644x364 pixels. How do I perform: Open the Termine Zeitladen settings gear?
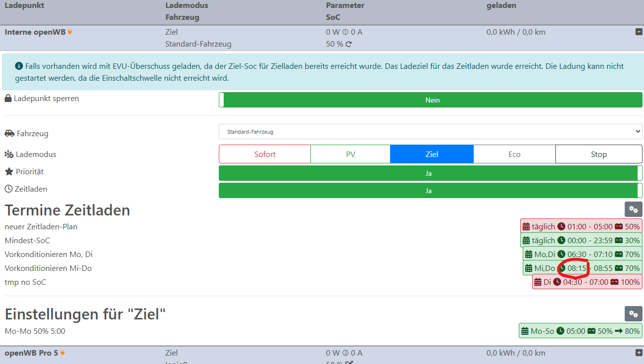click(633, 209)
